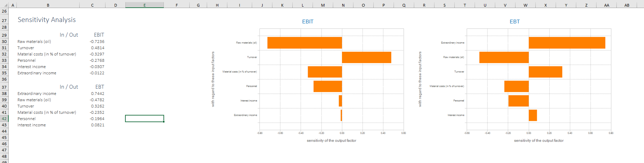Viewport: 644px width, 163px height.
Task: Select Interest income bar in EBT chart
Action: click(533, 115)
